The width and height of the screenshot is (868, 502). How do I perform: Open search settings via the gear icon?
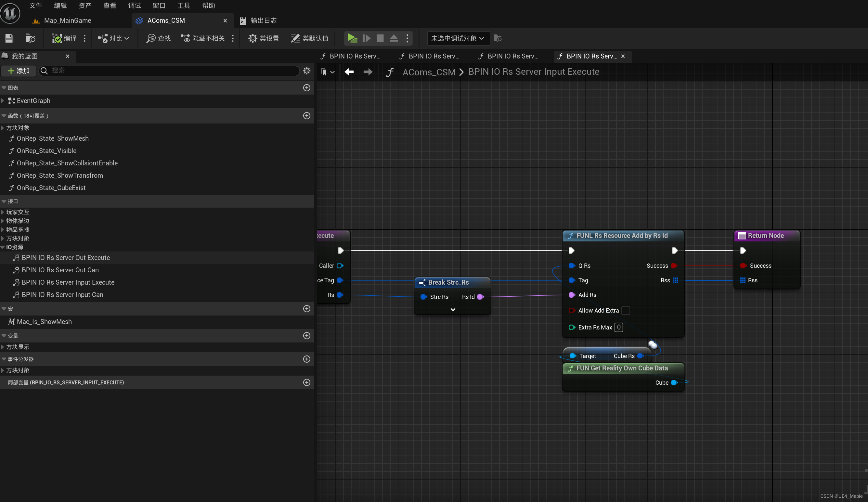(x=306, y=71)
